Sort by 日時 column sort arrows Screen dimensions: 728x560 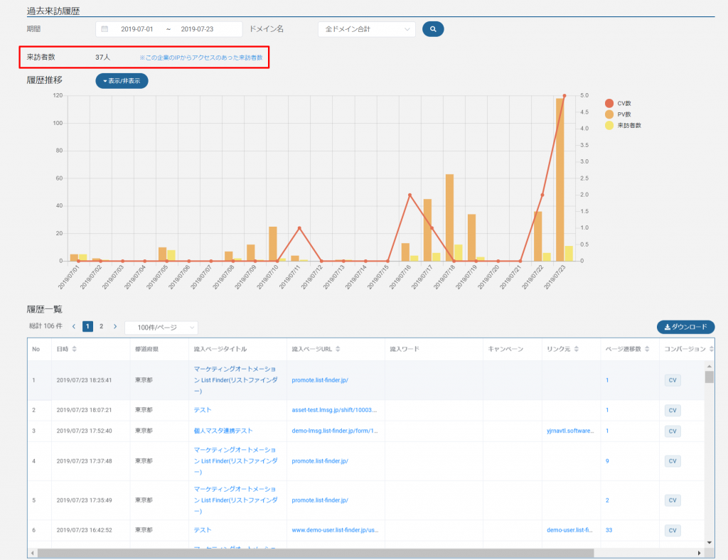[x=75, y=349]
